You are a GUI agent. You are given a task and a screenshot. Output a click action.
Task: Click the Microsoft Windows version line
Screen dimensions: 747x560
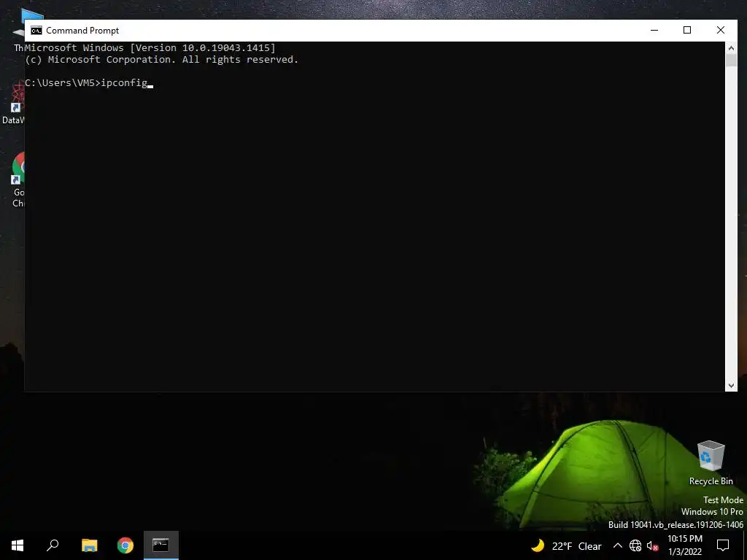[x=150, y=47]
